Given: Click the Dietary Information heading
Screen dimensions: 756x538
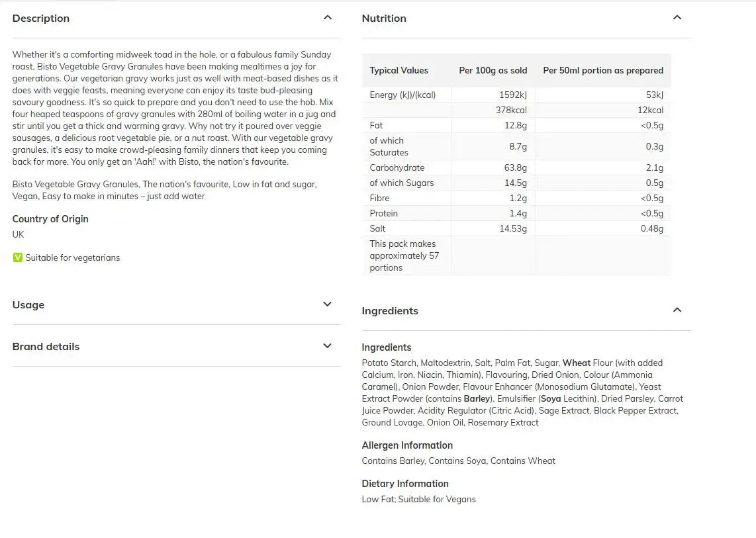Looking at the screenshot, I should click(405, 484).
